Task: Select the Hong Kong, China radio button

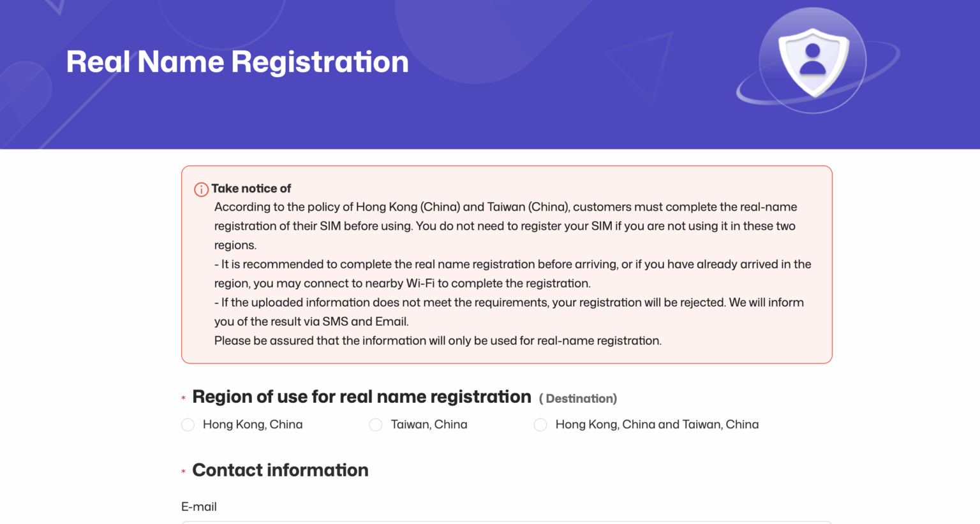Action: click(x=188, y=425)
